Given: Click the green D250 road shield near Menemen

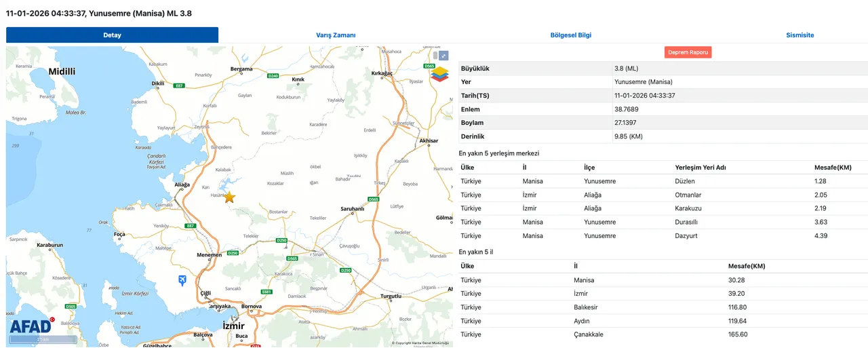Looking at the screenshot, I should coord(233,253).
